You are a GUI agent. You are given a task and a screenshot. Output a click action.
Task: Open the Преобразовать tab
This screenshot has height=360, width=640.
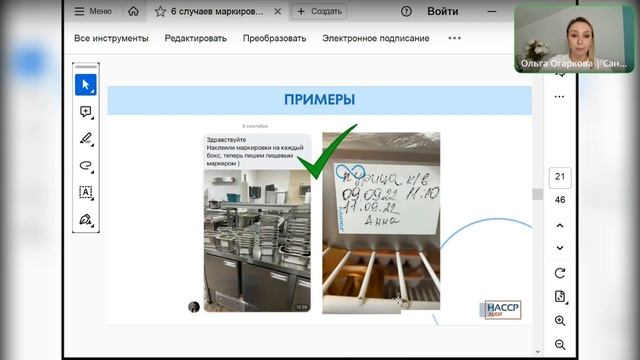[274, 38]
